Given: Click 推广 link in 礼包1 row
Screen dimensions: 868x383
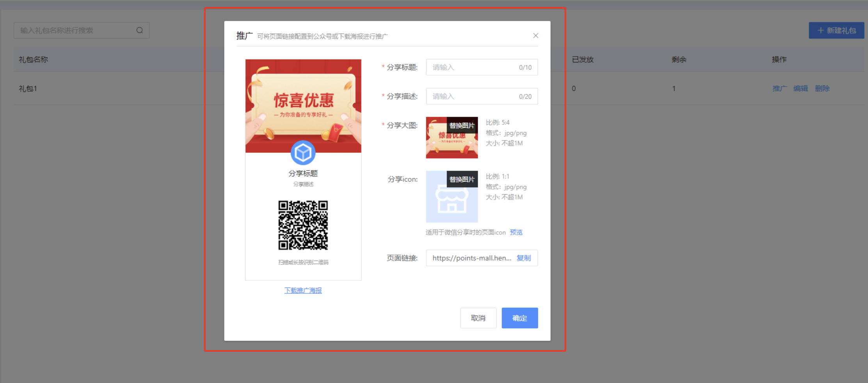Looking at the screenshot, I should (779, 89).
